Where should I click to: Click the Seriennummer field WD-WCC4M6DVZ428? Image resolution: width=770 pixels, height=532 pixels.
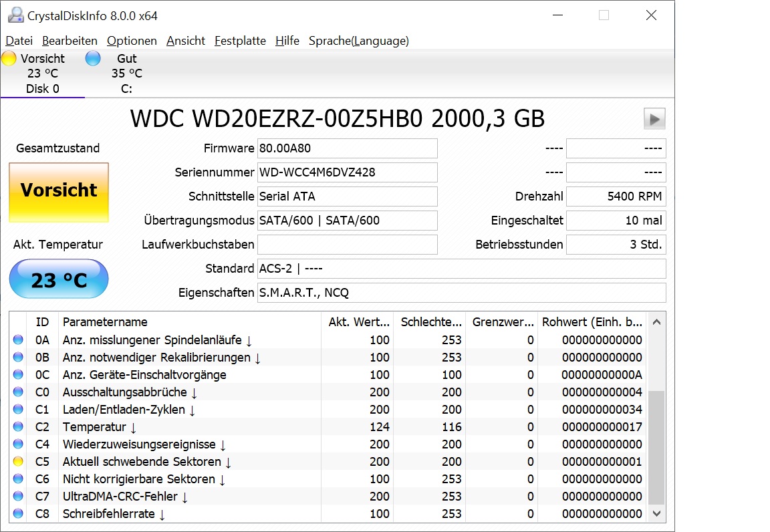pos(347,172)
